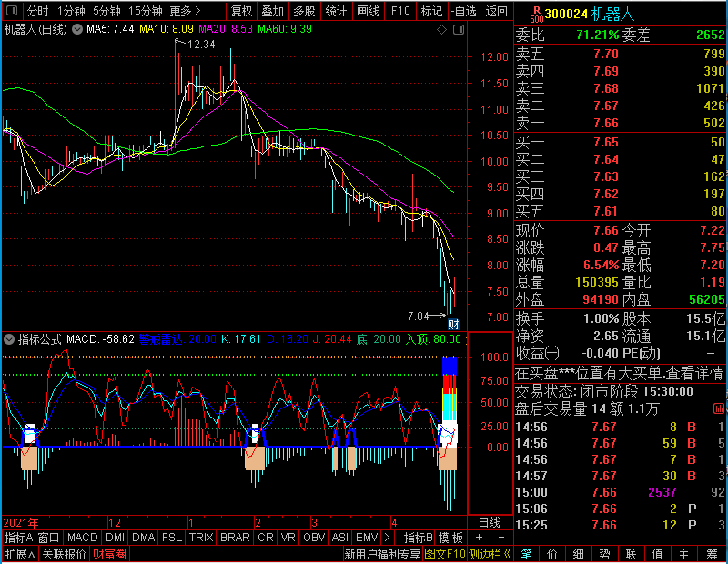Click stock code 300024 title
The height and width of the screenshot is (564, 728).
tap(566, 15)
